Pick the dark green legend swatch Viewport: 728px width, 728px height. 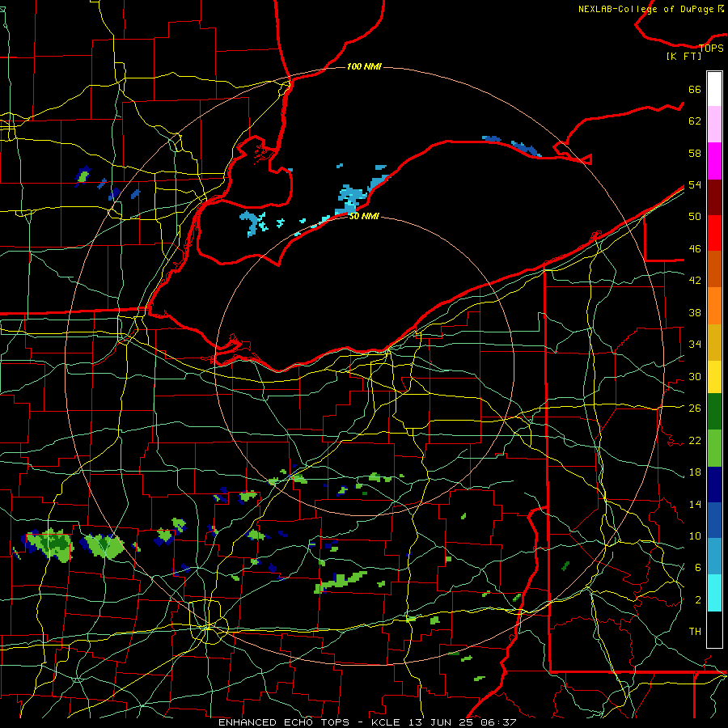tap(714, 412)
